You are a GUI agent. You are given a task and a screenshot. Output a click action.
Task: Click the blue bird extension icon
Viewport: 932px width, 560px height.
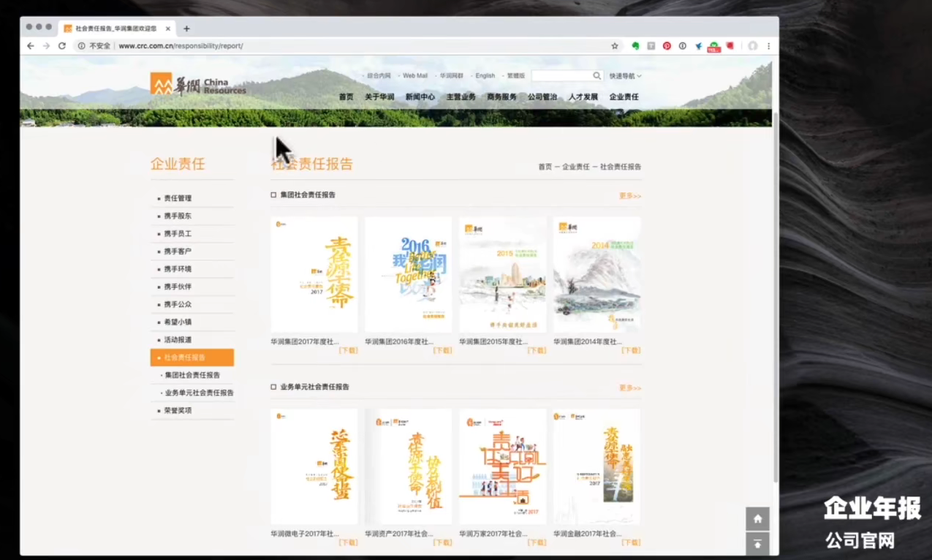(x=698, y=46)
